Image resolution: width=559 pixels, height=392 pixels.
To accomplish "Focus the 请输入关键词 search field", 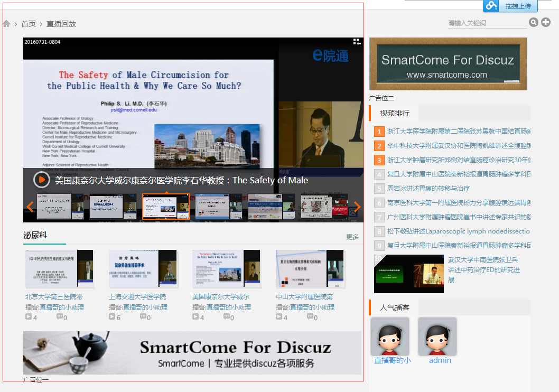I will pos(487,23).
